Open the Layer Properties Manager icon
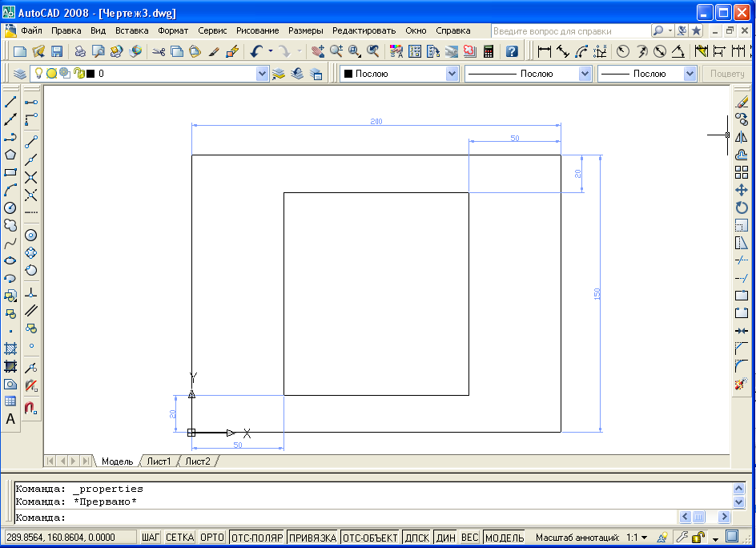756x548 pixels. pyautogui.click(x=19, y=74)
